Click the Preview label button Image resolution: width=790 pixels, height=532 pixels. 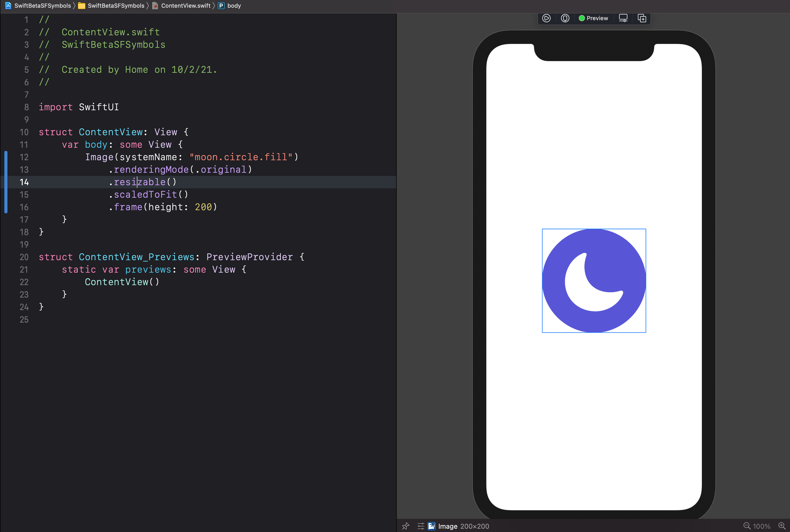(x=597, y=18)
